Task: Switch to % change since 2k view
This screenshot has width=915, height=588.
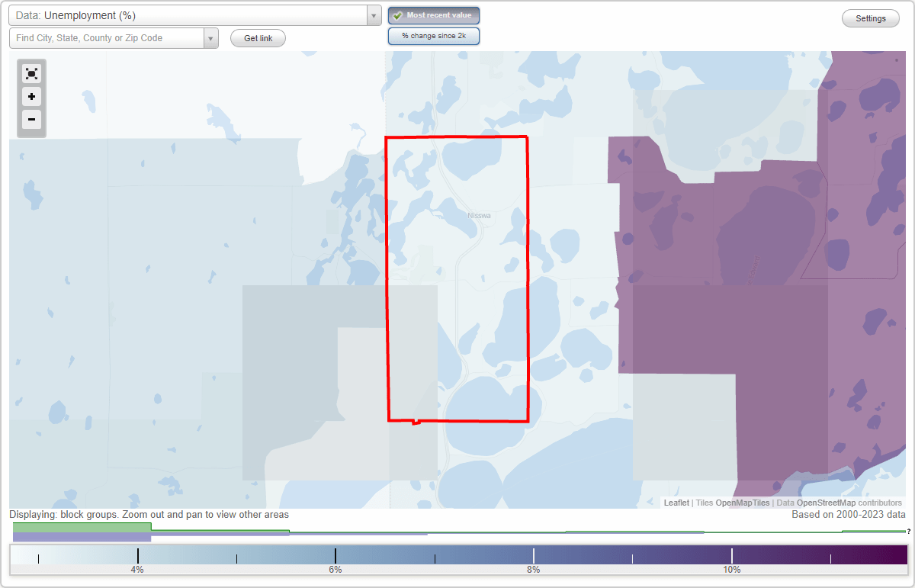Action: point(434,35)
